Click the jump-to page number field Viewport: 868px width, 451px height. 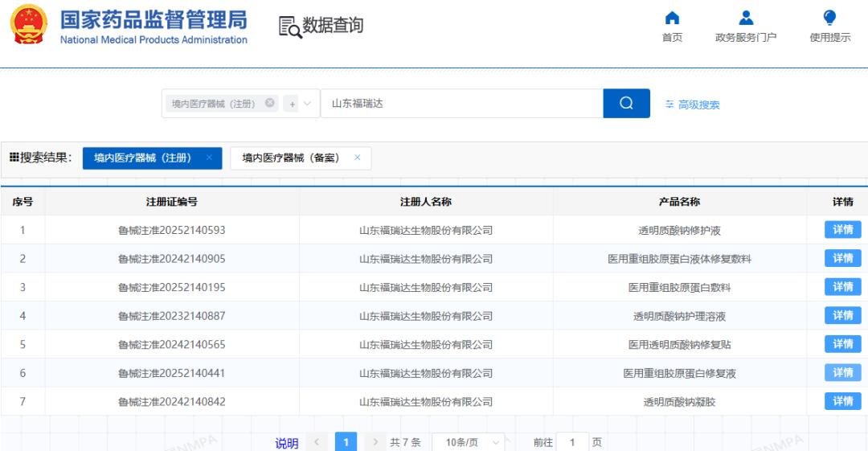(572, 442)
